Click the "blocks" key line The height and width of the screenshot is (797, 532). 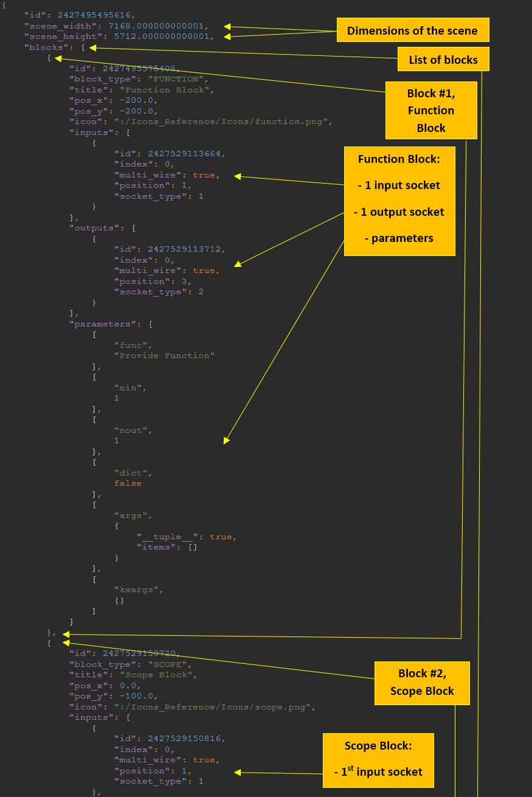click(55, 47)
